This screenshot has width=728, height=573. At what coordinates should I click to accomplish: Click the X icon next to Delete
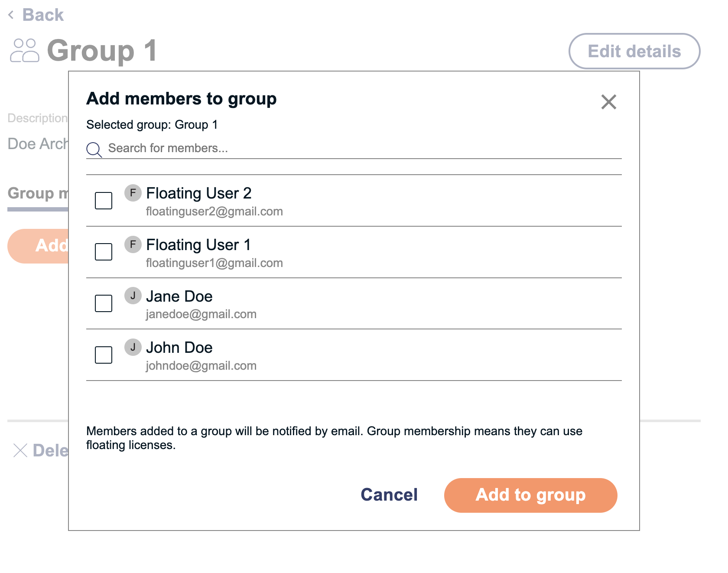(x=20, y=451)
